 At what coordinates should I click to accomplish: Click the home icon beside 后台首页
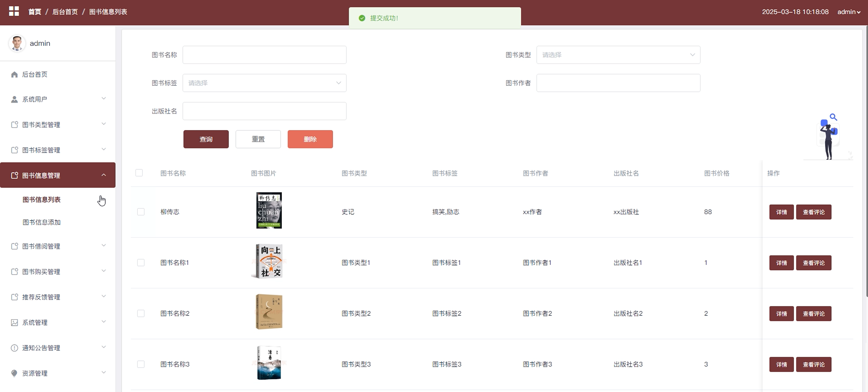pyautogui.click(x=14, y=75)
